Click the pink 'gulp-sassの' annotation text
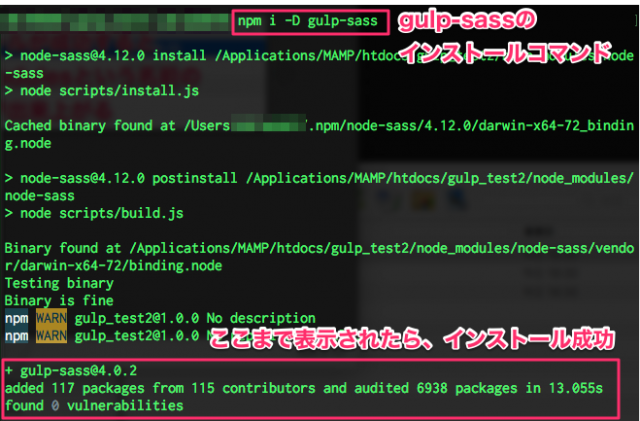Screen dimensions: 640x421 [467, 20]
